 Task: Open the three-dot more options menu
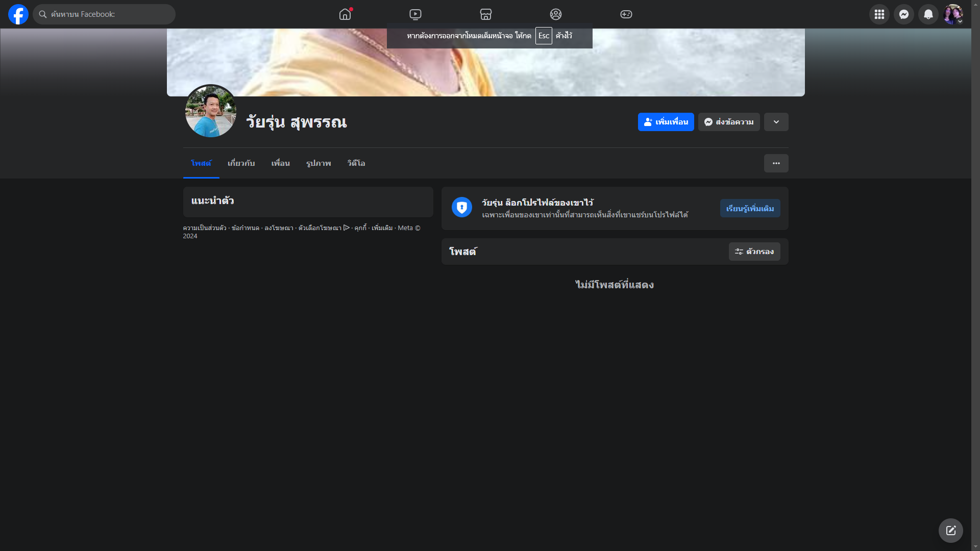(x=776, y=163)
